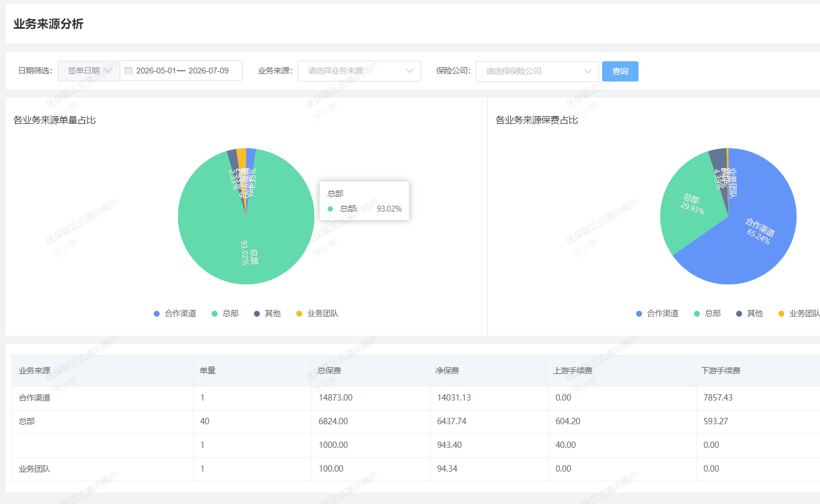Click the 7857.43 下游手续费 cell

click(x=758, y=398)
